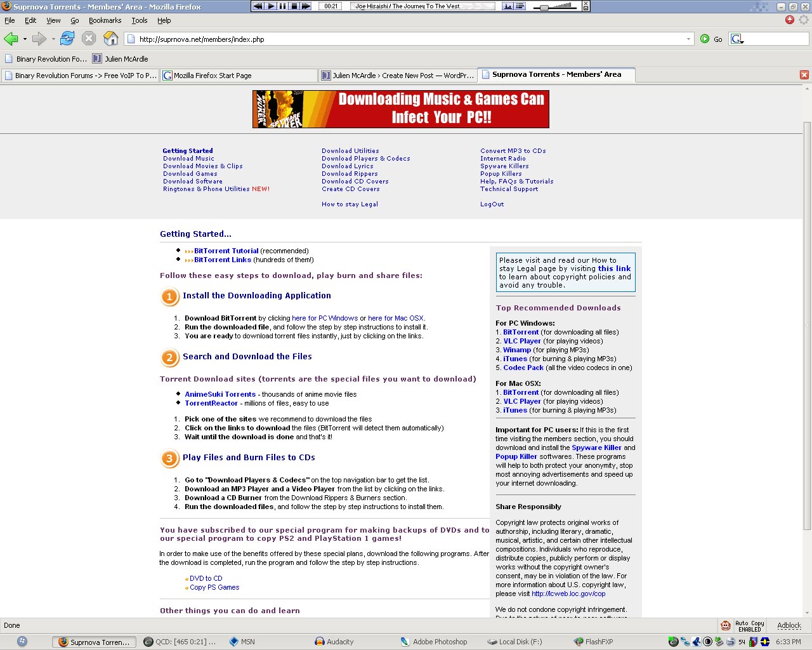Open the Back button history dropdown
812x650 pixels.
coord(25,39)
